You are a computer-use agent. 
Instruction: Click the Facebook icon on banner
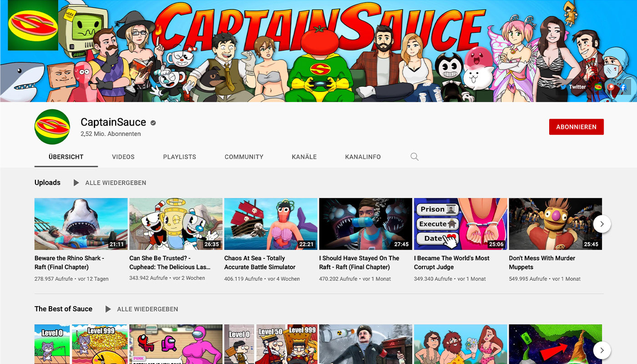coord(623,87)
